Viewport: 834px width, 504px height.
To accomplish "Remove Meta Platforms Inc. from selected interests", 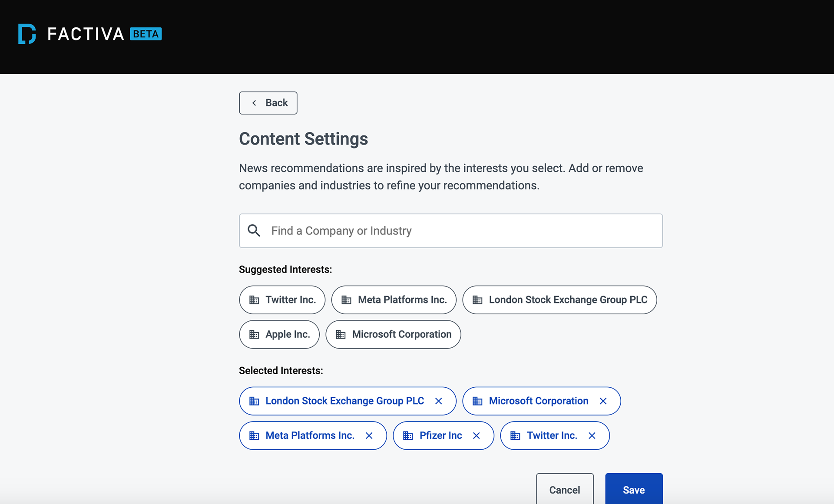I will [369, 435].
